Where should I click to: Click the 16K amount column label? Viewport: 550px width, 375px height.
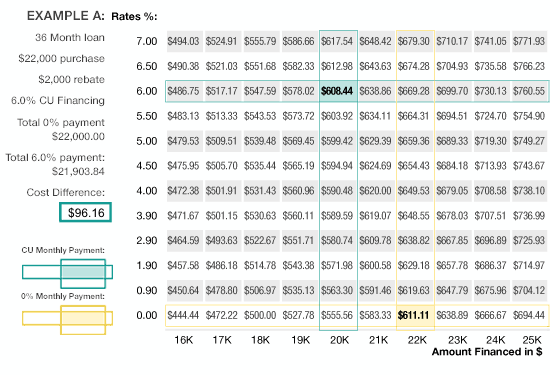(184, 340)
